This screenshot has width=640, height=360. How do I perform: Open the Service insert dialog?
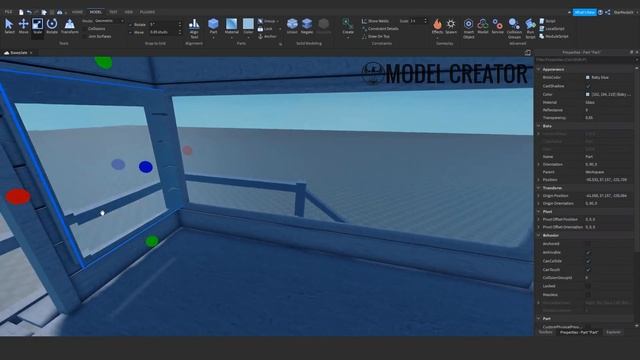(498, 26)
